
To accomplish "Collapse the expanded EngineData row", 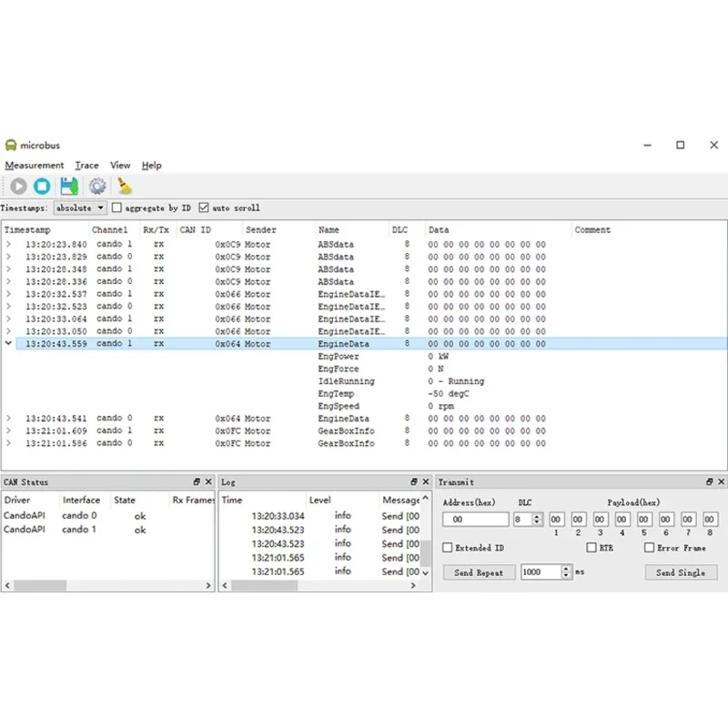I will point(9,344).
